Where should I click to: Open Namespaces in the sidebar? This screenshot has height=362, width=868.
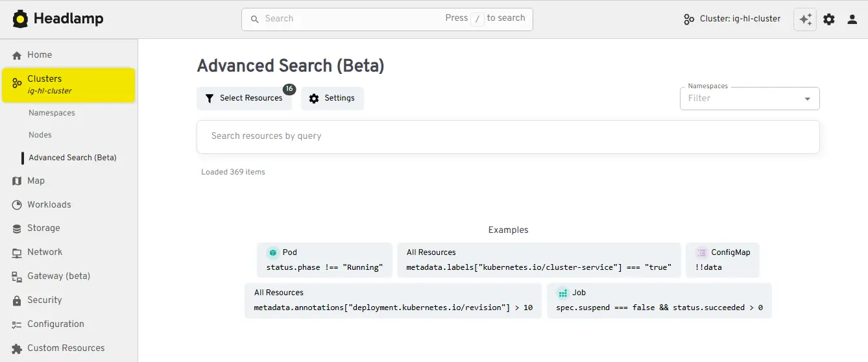(52, 113)
